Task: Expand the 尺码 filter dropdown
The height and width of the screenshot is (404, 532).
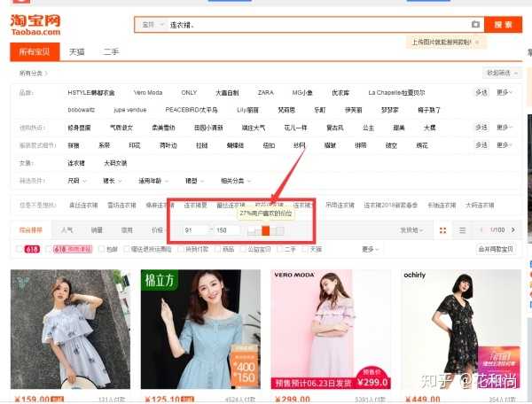Action: tap(77, 180)
